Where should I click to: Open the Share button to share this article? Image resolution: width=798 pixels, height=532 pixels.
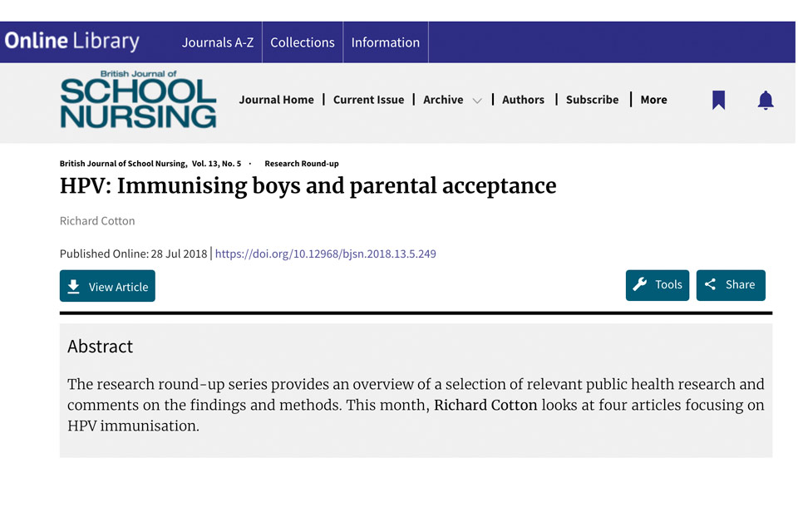click(x=731, y=285)
